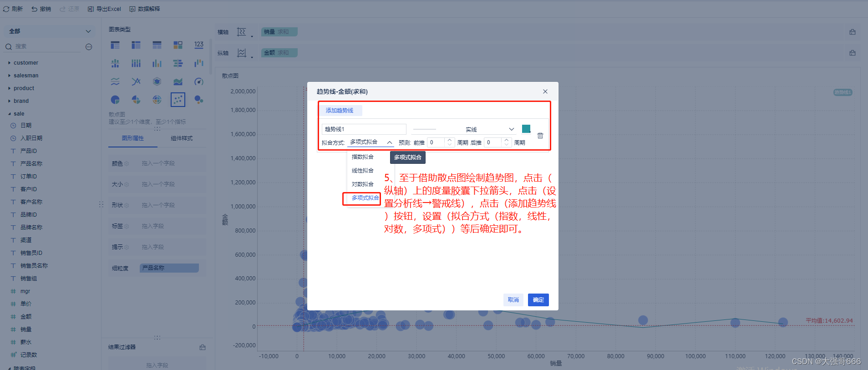
Task: Click the clear icon for 结果过滤器
Action: point(203,347)
